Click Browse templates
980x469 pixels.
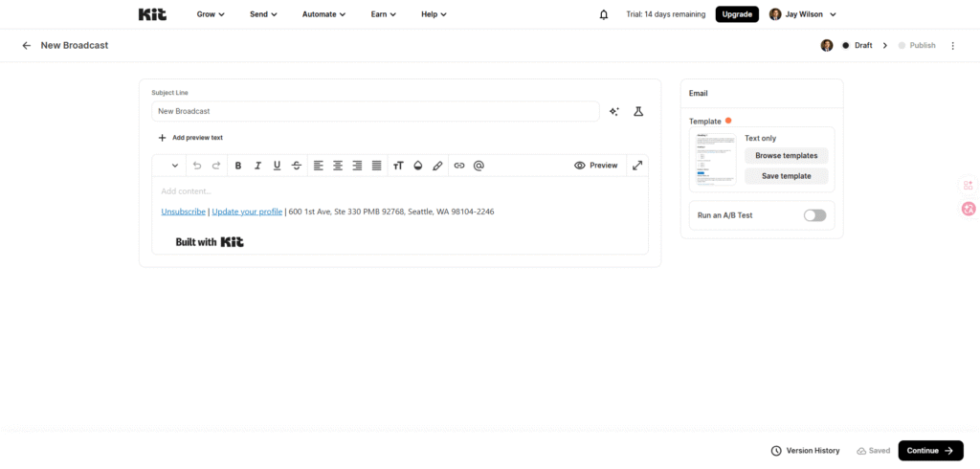coord(787,156)
